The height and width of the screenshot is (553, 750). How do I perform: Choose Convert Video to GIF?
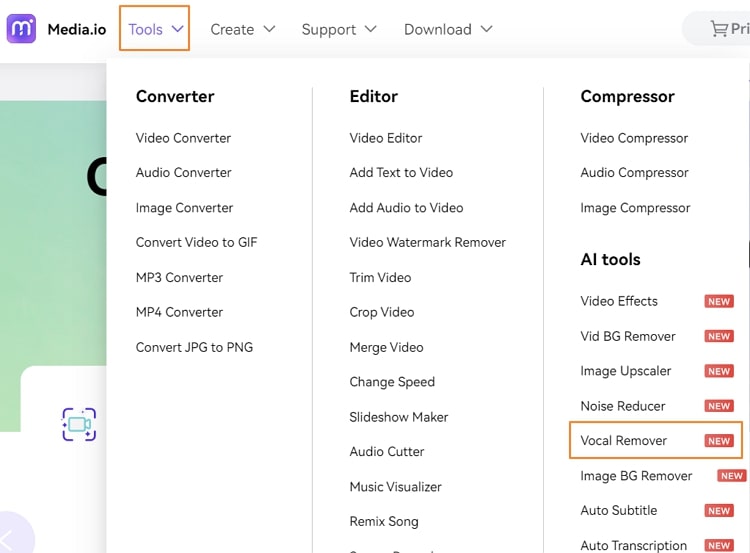[197, 243]
